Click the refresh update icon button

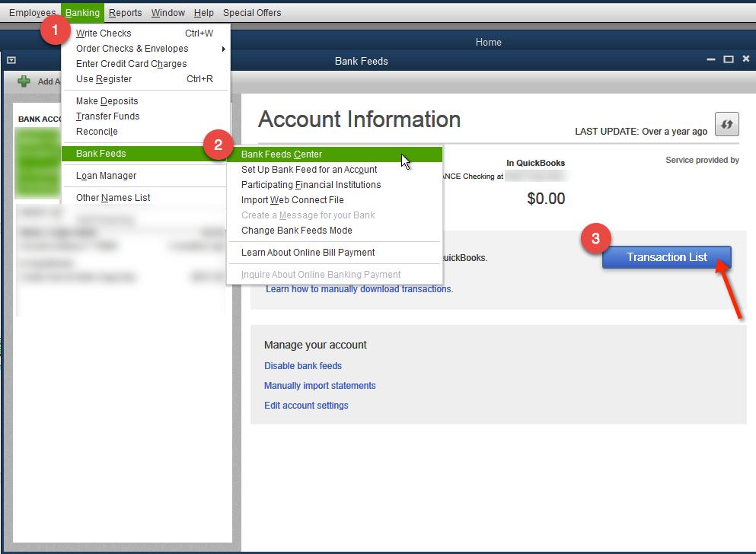click(726, 124)
